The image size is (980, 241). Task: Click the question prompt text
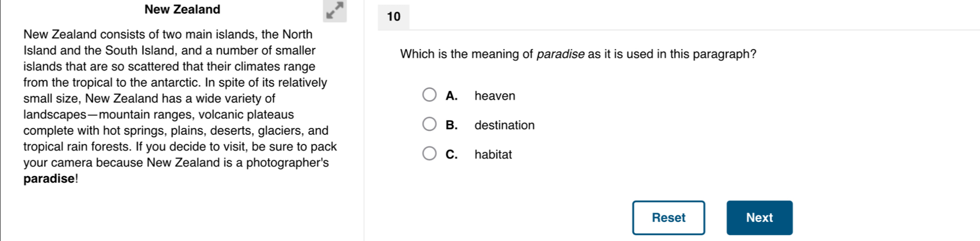(x=578, y=54)
